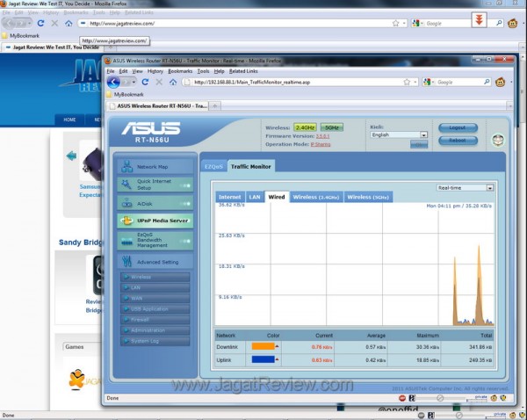This screenshot has width=527, height=420.
Task: Select the Jagat Review browser tab
Action: [x=52, y=47]
